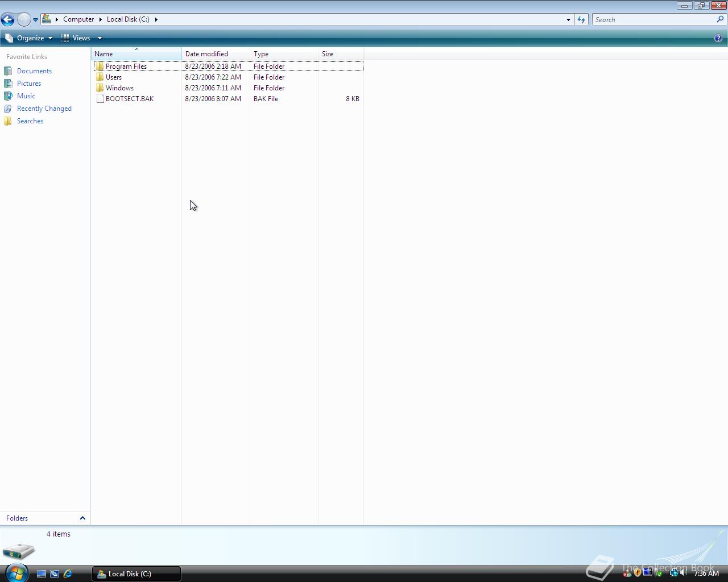Click Local Disk (C:) breadcrumb

pos(128,19)
